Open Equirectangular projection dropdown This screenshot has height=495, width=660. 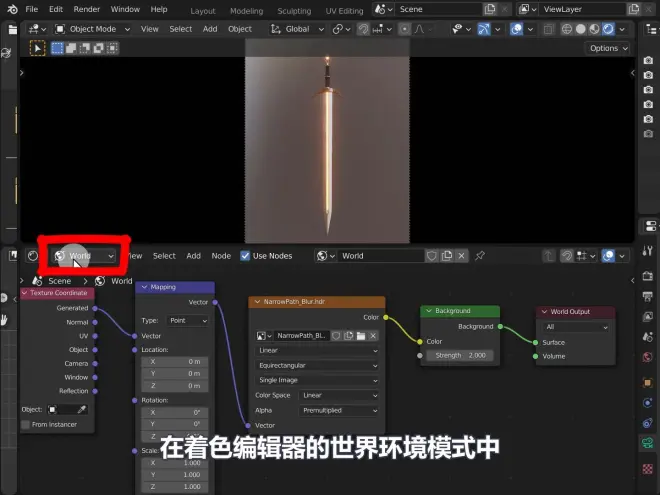coord(318,366)
